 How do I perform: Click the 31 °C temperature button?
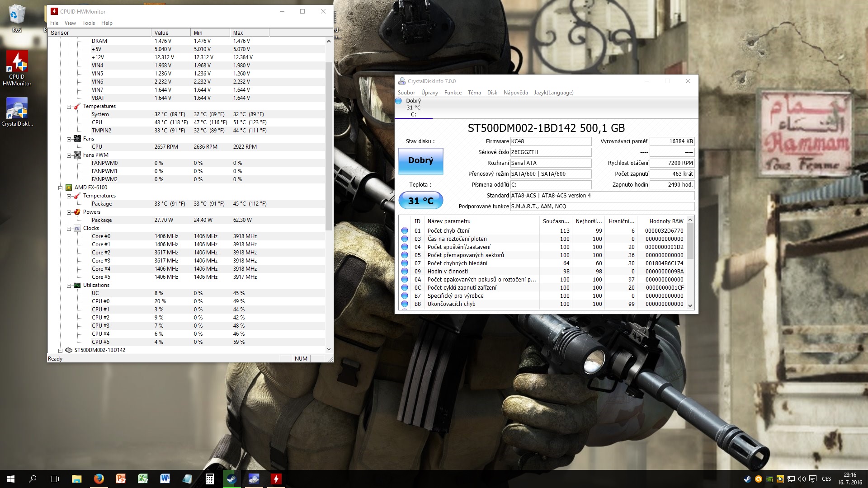coord(420,201)
